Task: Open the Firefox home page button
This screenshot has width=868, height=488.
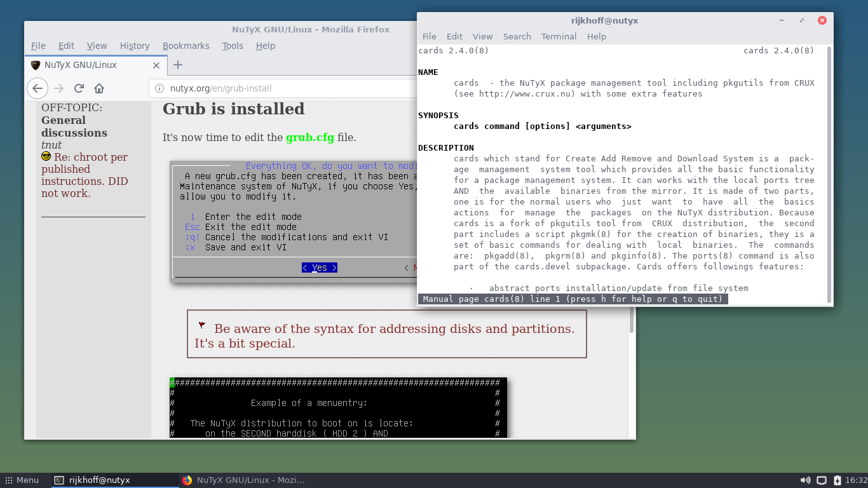Action: point(99,88)
